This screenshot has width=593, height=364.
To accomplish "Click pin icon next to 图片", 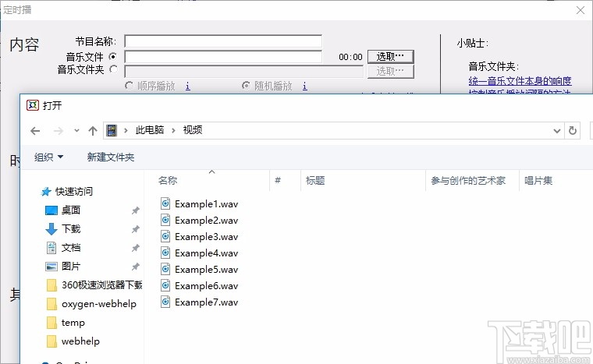I will pos(136,267).
